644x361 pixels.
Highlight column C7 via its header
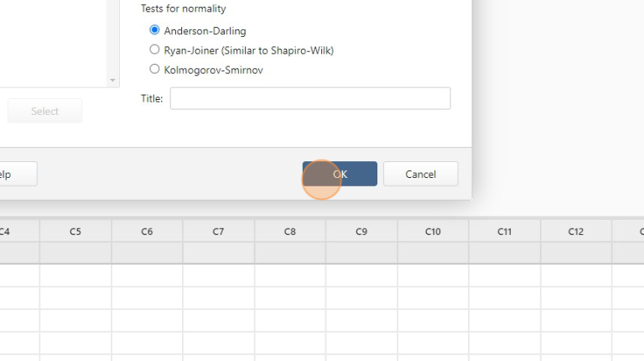(218, 231)
